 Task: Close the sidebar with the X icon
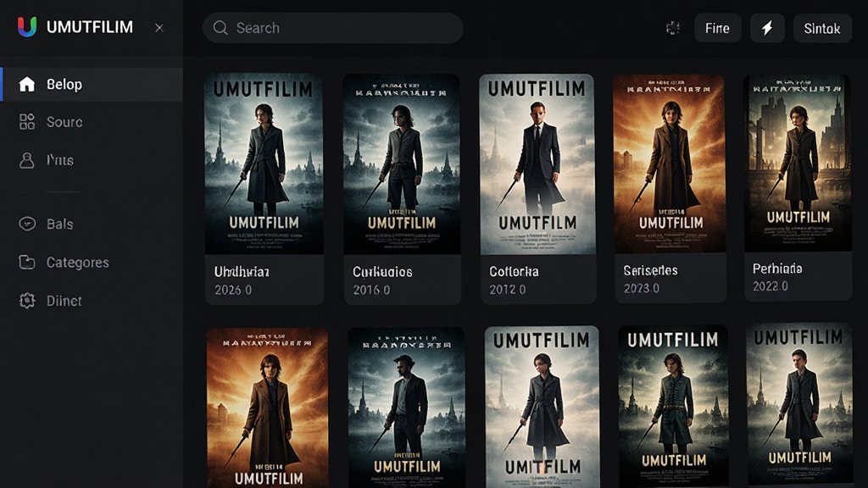(x=159, y=28)
